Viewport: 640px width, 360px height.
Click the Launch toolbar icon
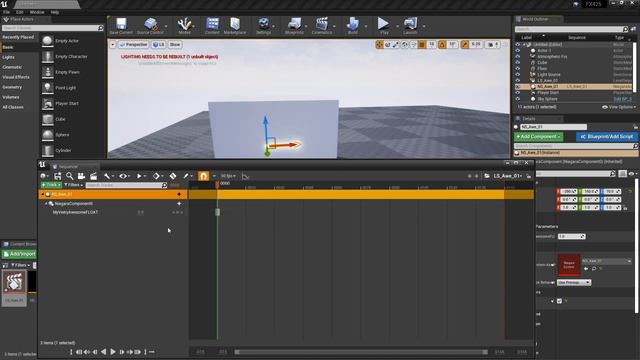pyautogui.click(x=410, y=24)
